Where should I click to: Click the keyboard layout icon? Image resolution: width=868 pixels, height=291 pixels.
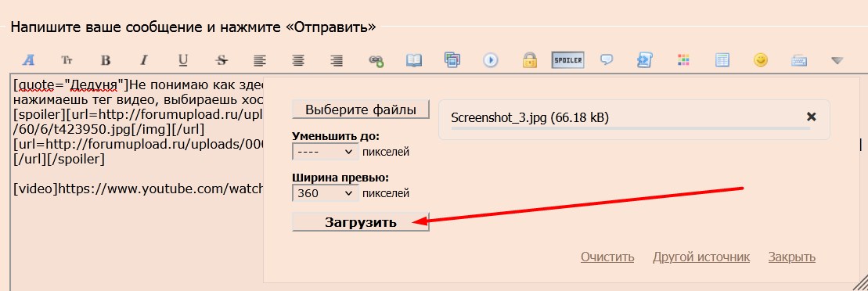(x=799, y=60)
